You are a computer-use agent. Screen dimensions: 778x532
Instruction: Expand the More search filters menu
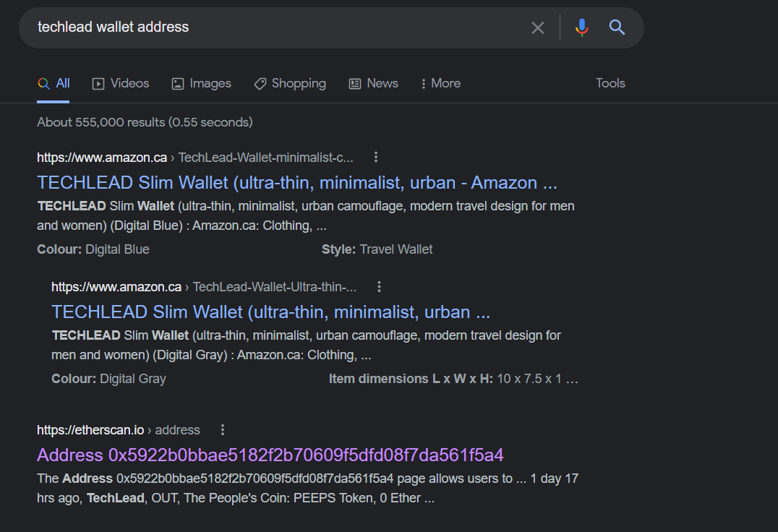[440, 83]
